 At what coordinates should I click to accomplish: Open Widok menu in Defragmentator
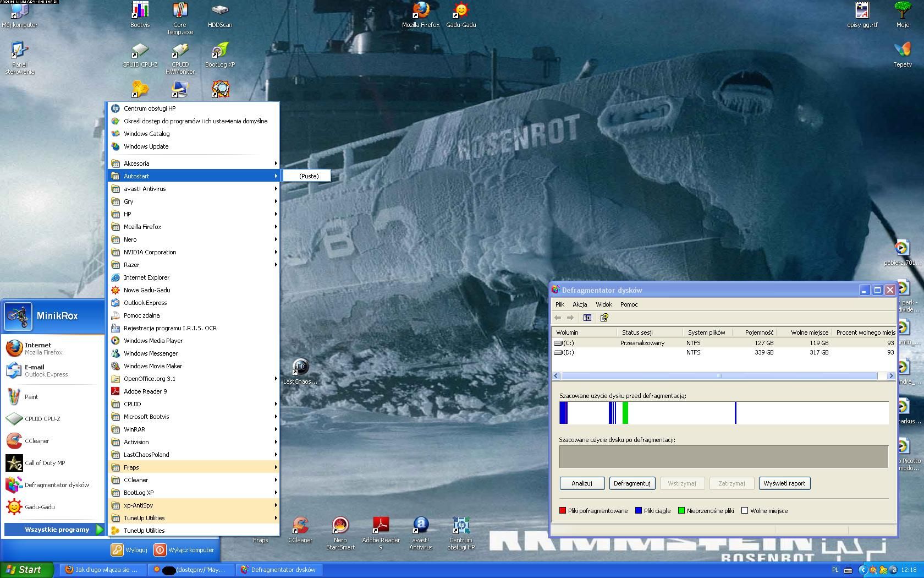(x=604, y=304)
